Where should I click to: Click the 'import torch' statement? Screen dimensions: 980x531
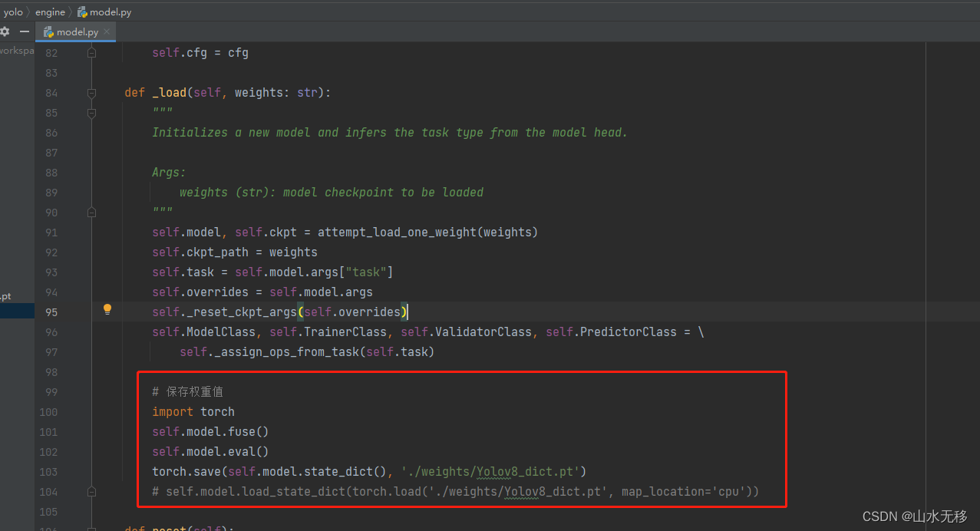(x=193, y=412)
